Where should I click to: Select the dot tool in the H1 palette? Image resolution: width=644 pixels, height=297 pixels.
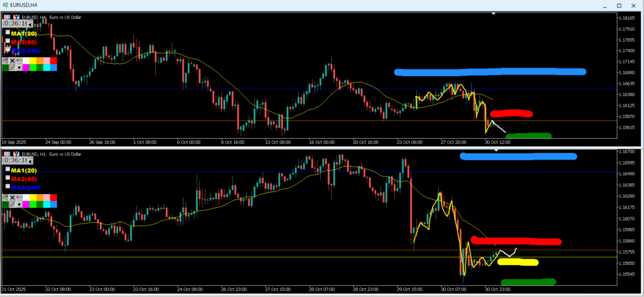tap(19, 204)
